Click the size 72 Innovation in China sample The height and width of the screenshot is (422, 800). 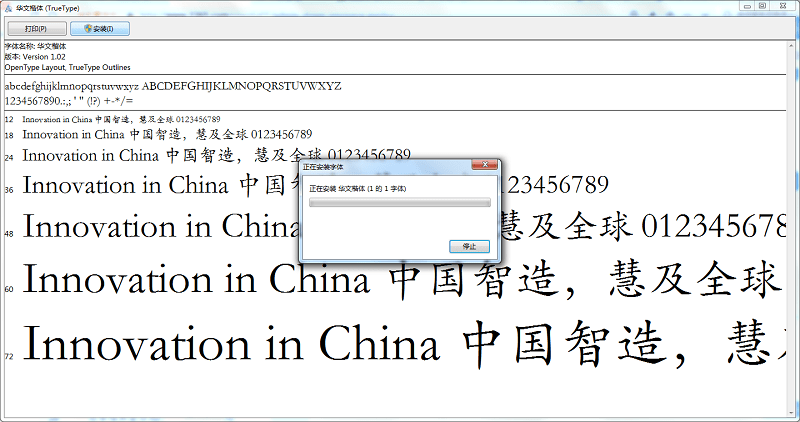[403, 344]
